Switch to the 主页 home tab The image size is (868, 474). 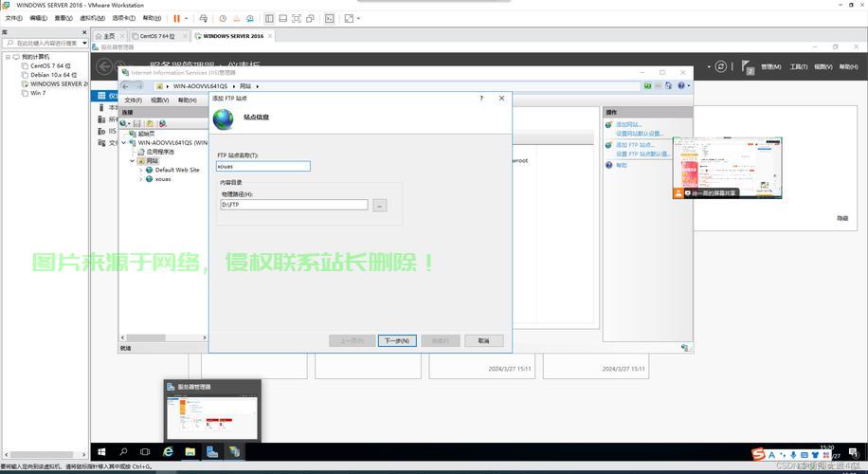tap(108, 36)
